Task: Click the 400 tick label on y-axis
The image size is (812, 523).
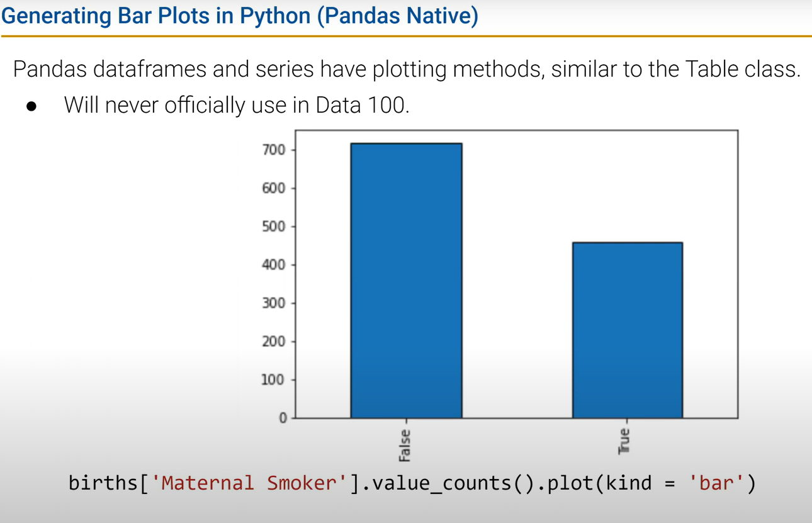Action: click(274, 265)
